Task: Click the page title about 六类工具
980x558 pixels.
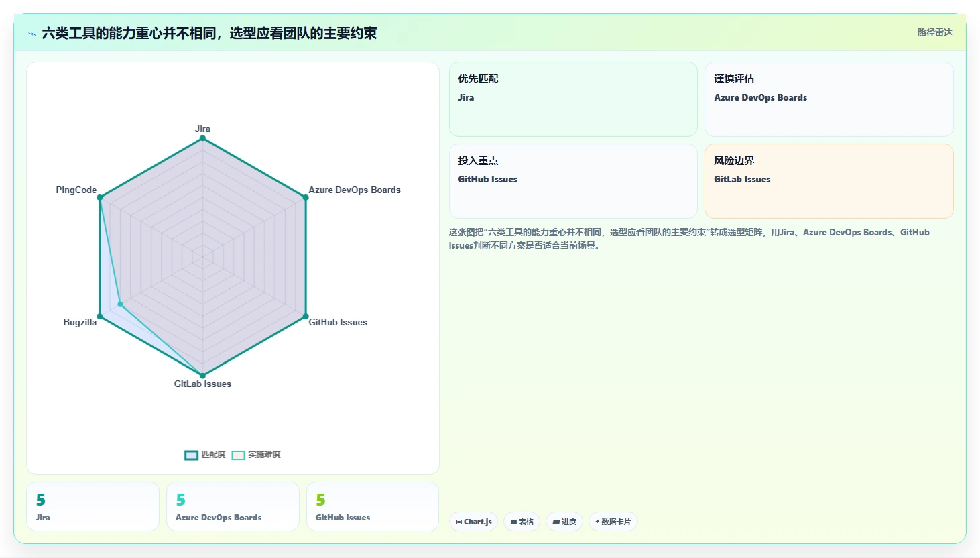Action: tap(209, 33)
